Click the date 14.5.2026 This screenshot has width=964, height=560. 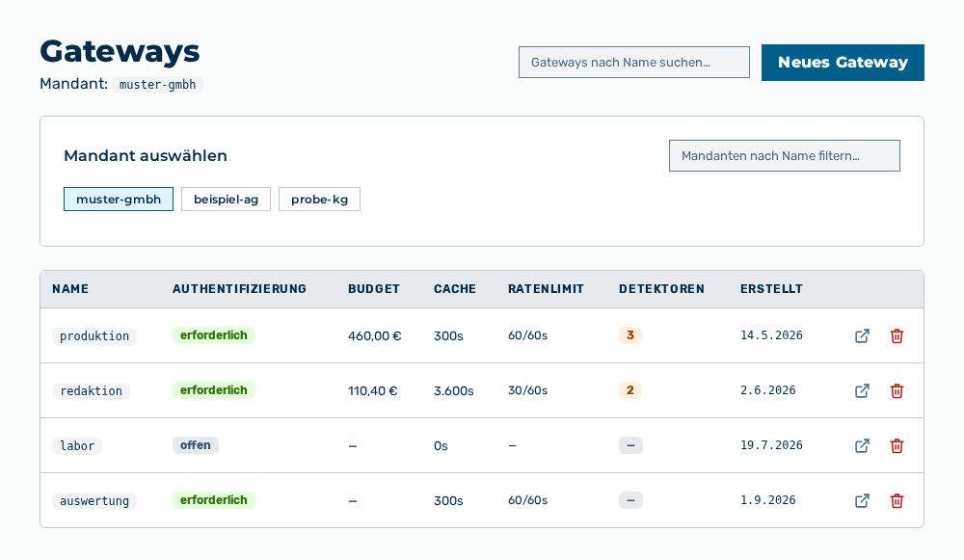pos(771,335)
